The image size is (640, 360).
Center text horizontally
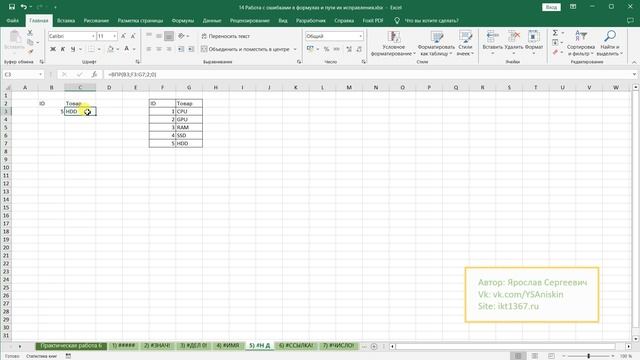pos(159,49)
